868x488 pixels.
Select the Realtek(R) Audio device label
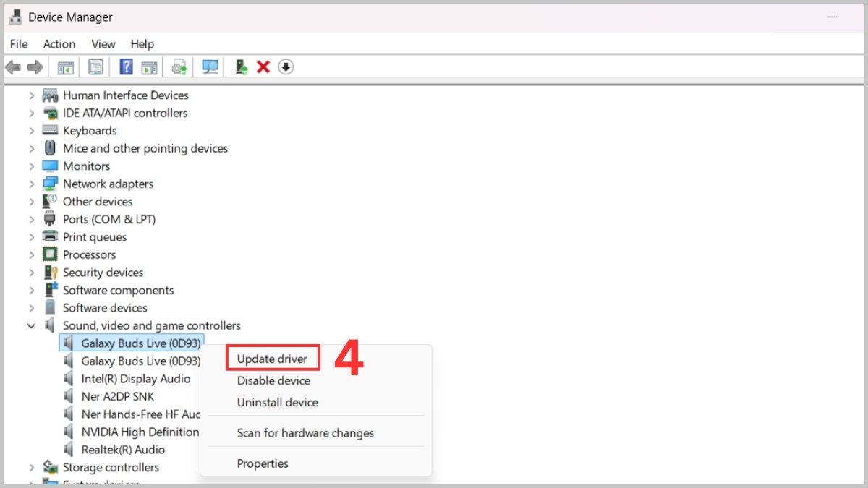click(123, 450)
